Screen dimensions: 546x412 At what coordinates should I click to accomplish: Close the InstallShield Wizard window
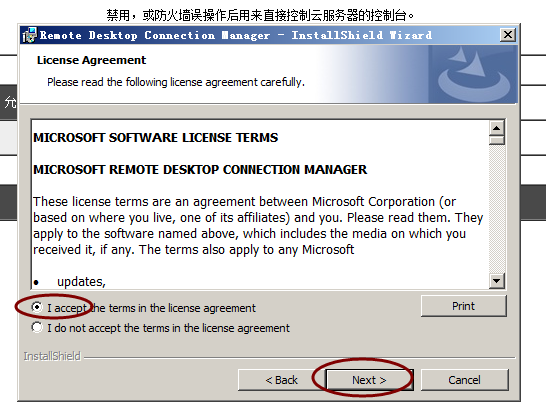[508, 35]
